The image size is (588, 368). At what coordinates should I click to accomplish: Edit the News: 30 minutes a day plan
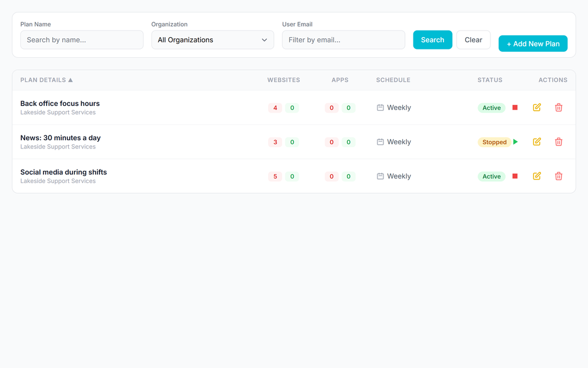coord(537,142)
